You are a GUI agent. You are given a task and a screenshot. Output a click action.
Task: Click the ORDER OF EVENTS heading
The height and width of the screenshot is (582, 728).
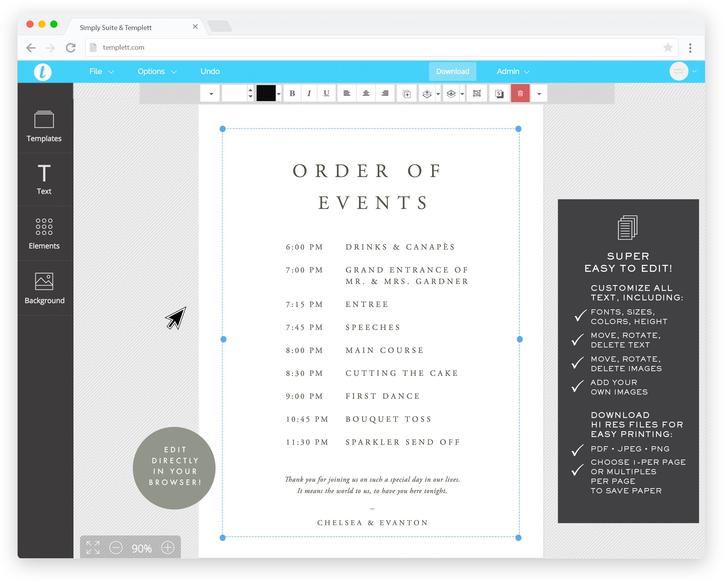click(368, 187)
